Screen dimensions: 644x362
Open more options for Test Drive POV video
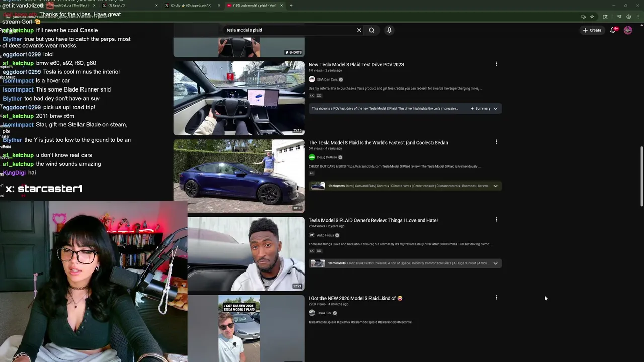[496, 64]
